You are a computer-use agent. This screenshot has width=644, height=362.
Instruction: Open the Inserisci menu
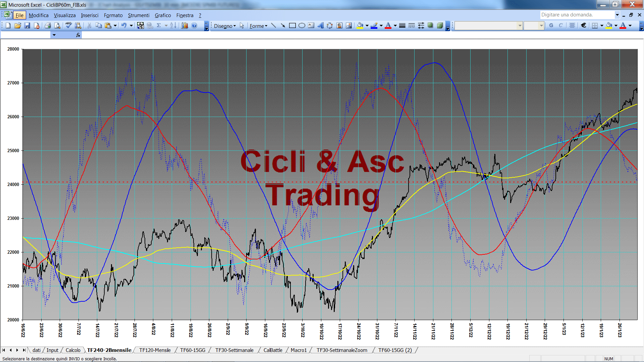click(x=90, y=15)
